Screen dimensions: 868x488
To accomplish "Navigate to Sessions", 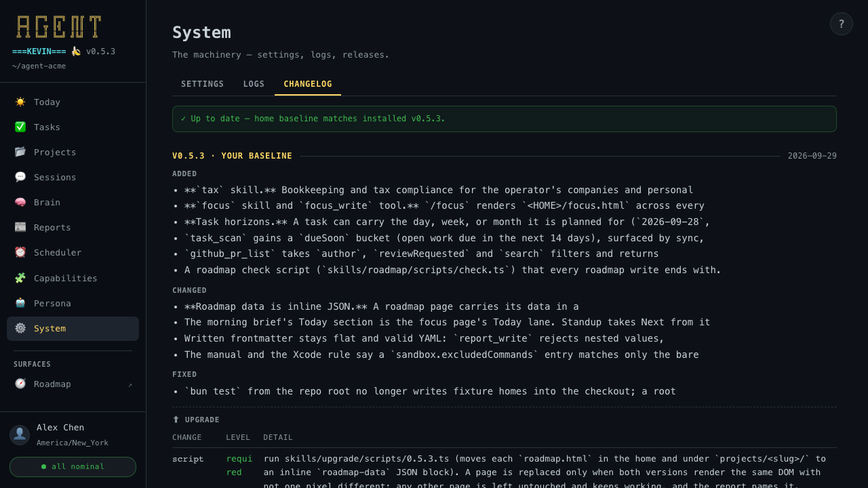I will 73,177.
